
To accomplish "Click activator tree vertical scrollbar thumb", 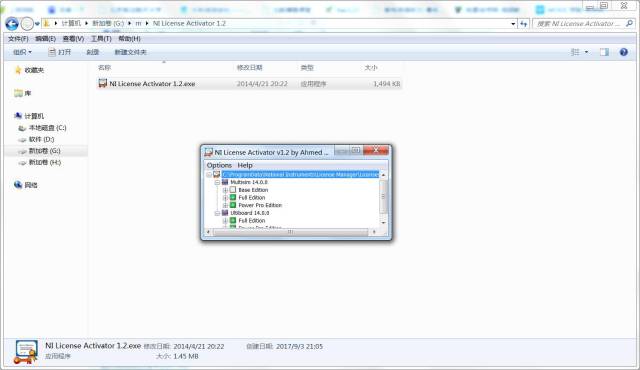I will point(383,196).
